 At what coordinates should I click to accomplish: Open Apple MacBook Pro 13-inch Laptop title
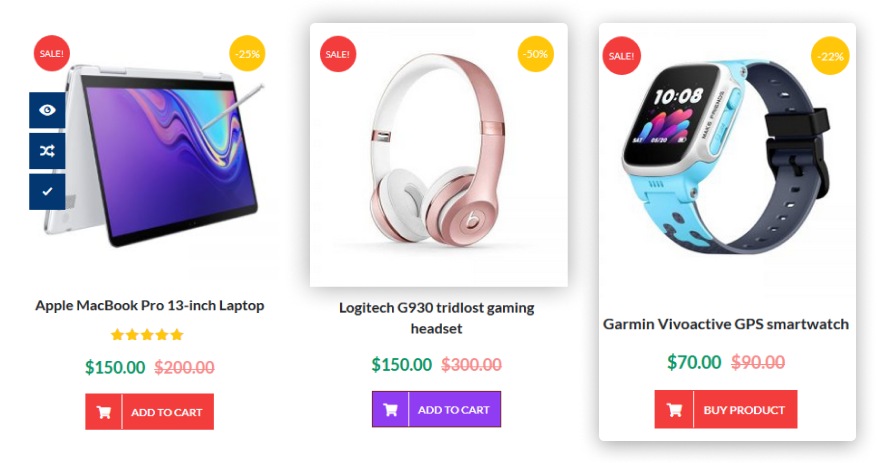click(150, 306)
